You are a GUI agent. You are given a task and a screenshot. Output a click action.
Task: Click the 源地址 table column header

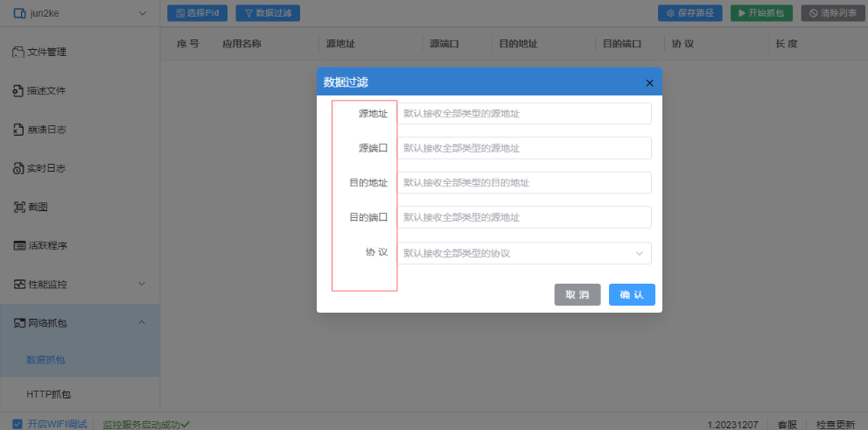point(340,44)
